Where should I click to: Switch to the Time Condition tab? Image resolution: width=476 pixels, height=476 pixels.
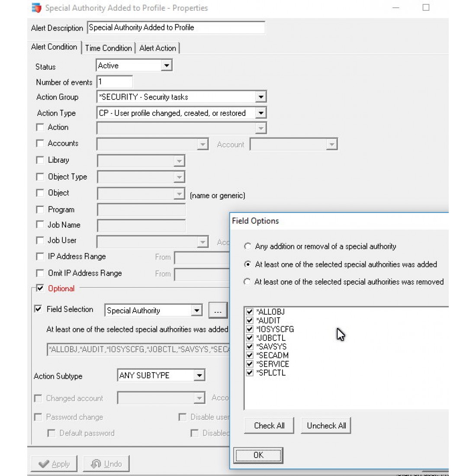tap(108, 48)
